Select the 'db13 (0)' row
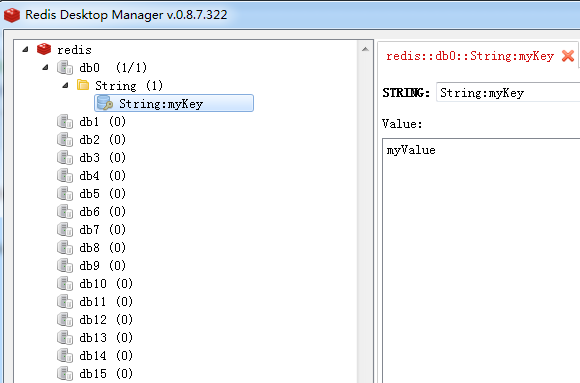The width and height of the screenshot is (580, 383). pos(106,338)
